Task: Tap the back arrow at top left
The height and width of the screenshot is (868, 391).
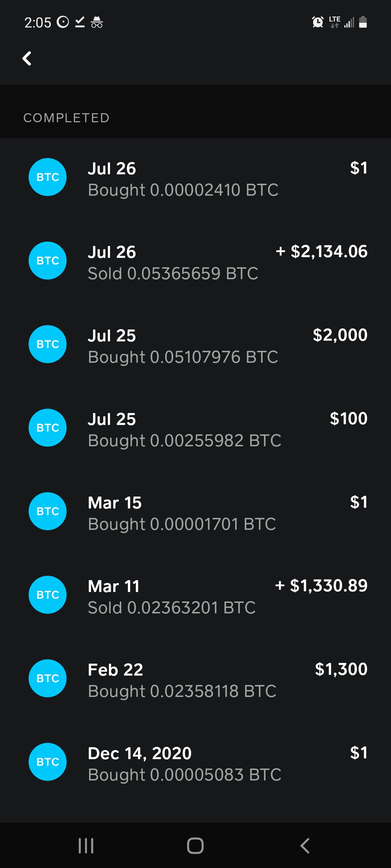Action: (x=27, y=59)
